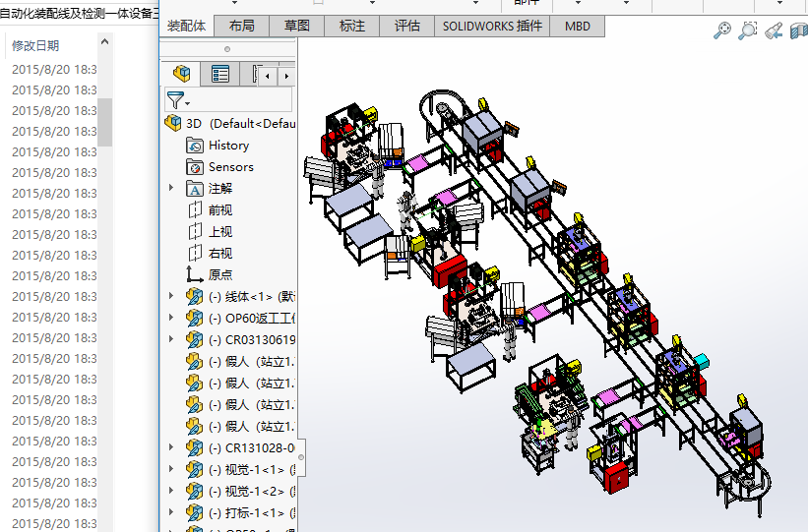Open the FeatureManager design tree tab

pyautogui.click(x=181, y=74)
